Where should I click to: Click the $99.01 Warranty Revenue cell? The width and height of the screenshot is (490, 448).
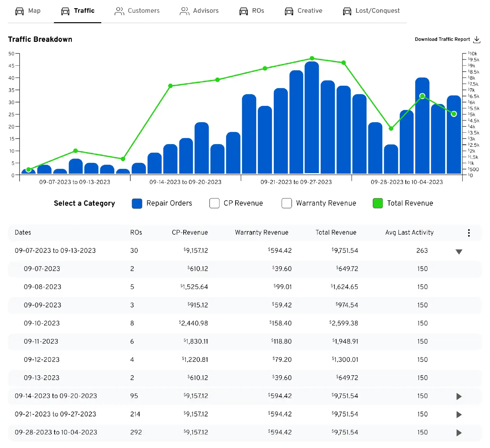283,287
